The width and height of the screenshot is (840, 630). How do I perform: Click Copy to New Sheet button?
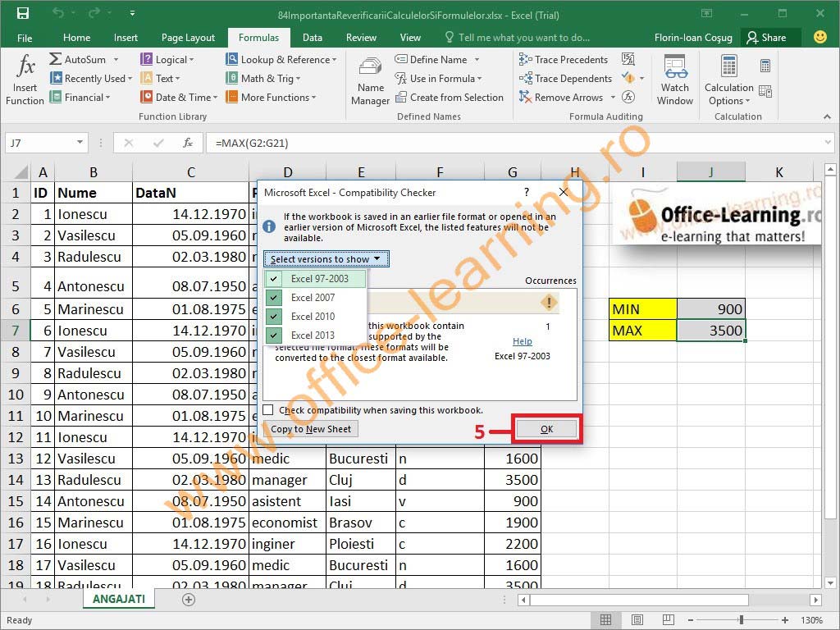coord(311,428)
